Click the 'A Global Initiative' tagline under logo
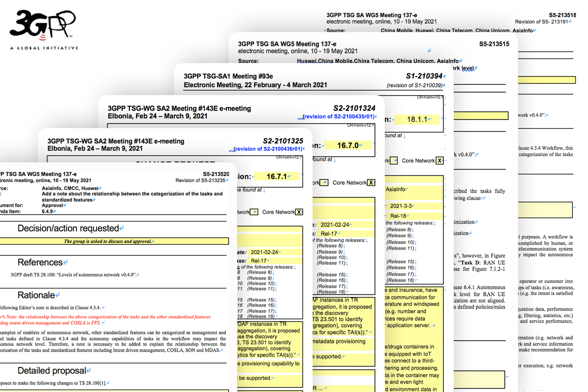 44,48
